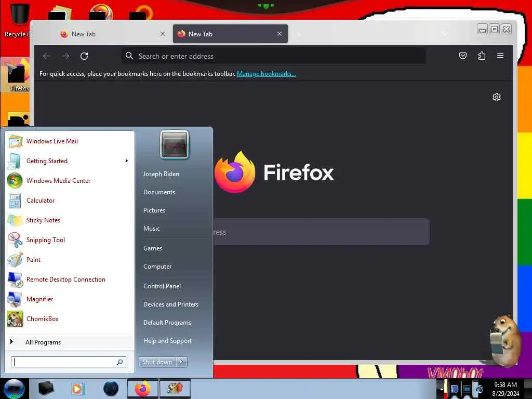The image size is (532, 399).
Task: Click the Shut down button
Action: pyautogui.click(x=157, y=362)
